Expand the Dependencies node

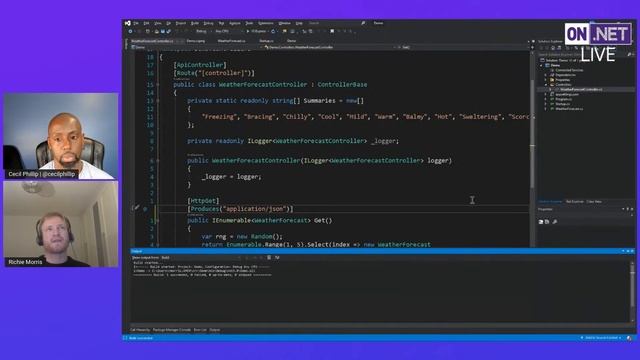(545, 75)
